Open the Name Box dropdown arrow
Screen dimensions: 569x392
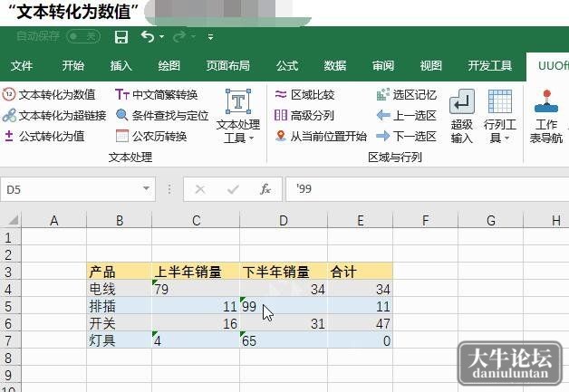[x=146, y=188]
